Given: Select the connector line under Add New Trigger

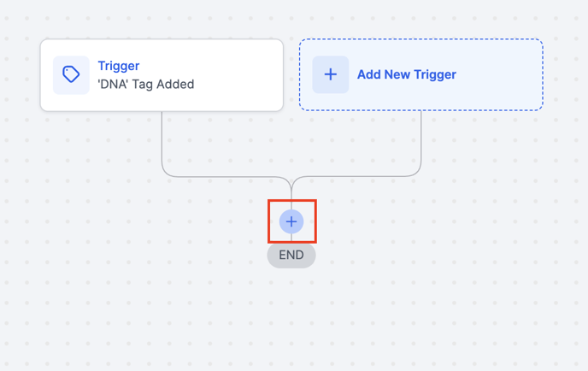Looking at the screenshot, I should (421, 141).
